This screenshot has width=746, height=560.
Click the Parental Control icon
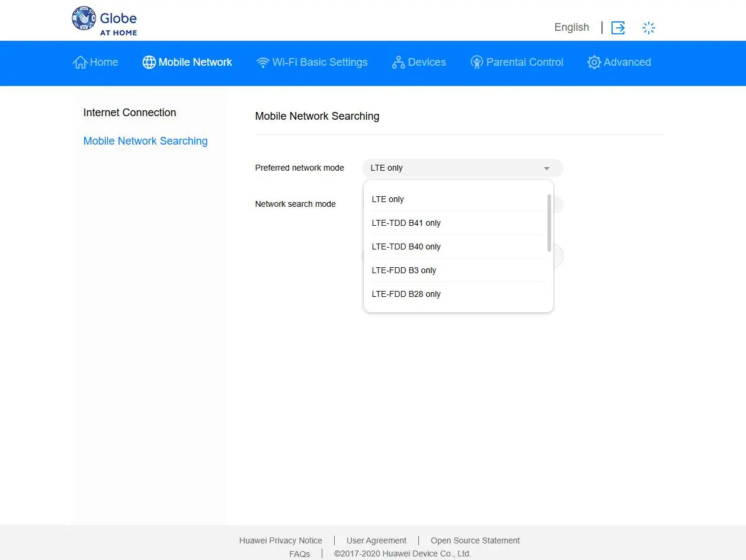point(476,62)
